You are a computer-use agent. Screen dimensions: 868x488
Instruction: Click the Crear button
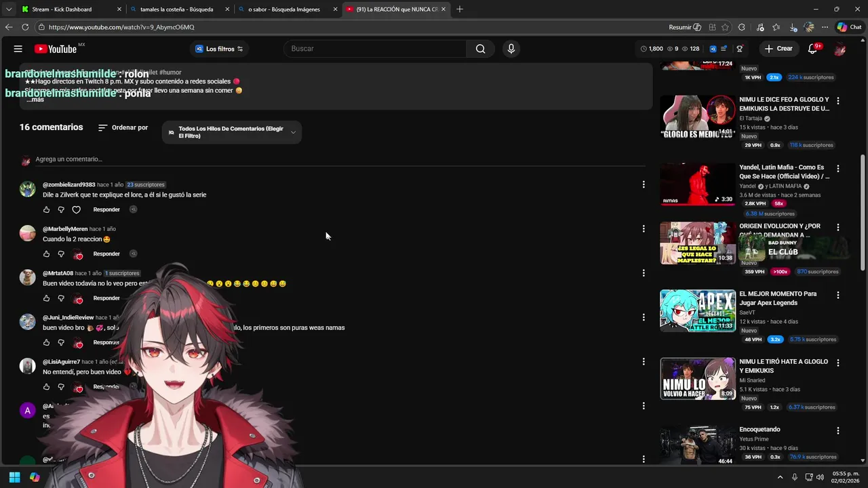point(778,49)
